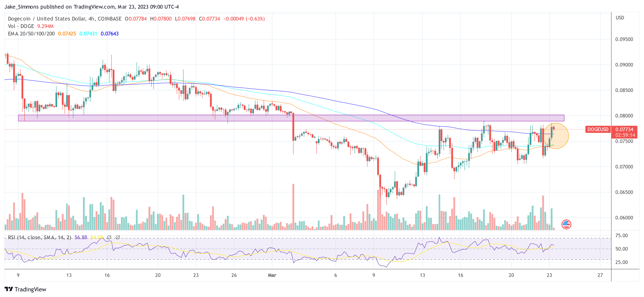Click the Jake_Simmons published on TradingView.com header
The height and width of the screenshot is (297, 644).
(91, 7)
